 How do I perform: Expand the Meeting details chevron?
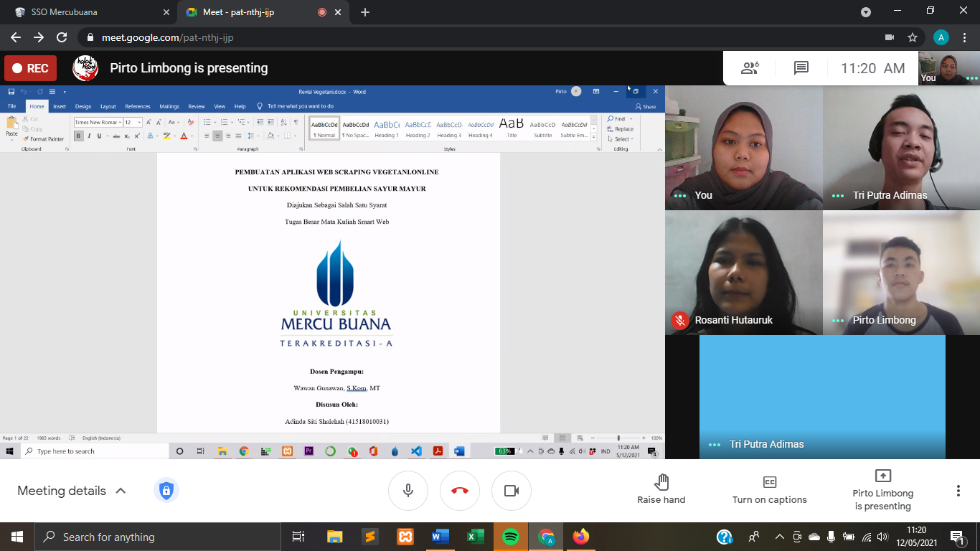click(x=121, y=491)
